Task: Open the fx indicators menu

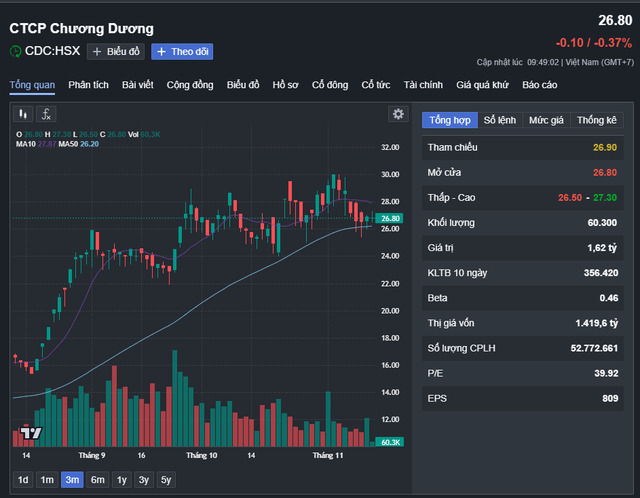Action: pyautogui.click(x=47, y=114)
